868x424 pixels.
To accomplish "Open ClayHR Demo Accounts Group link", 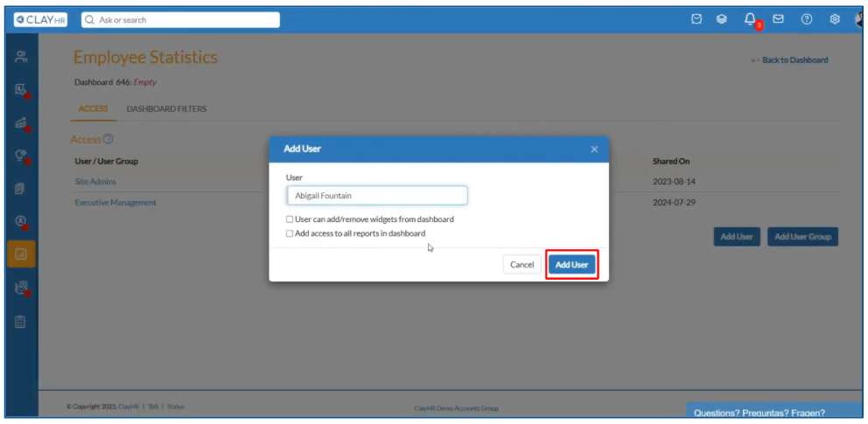I will 456,408.
